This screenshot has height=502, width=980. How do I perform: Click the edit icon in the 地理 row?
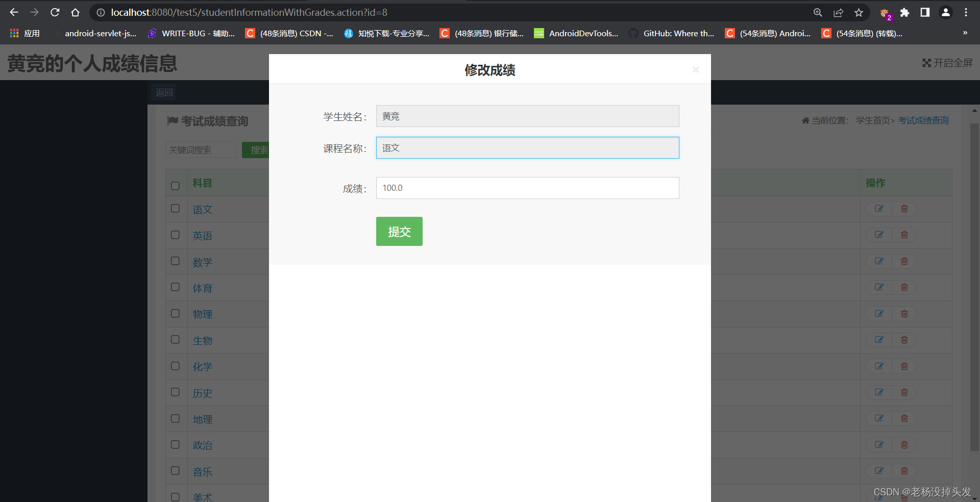click(879, 418)
